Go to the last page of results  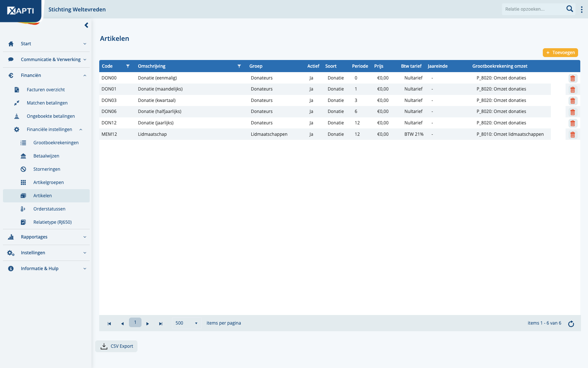point(161,324)
